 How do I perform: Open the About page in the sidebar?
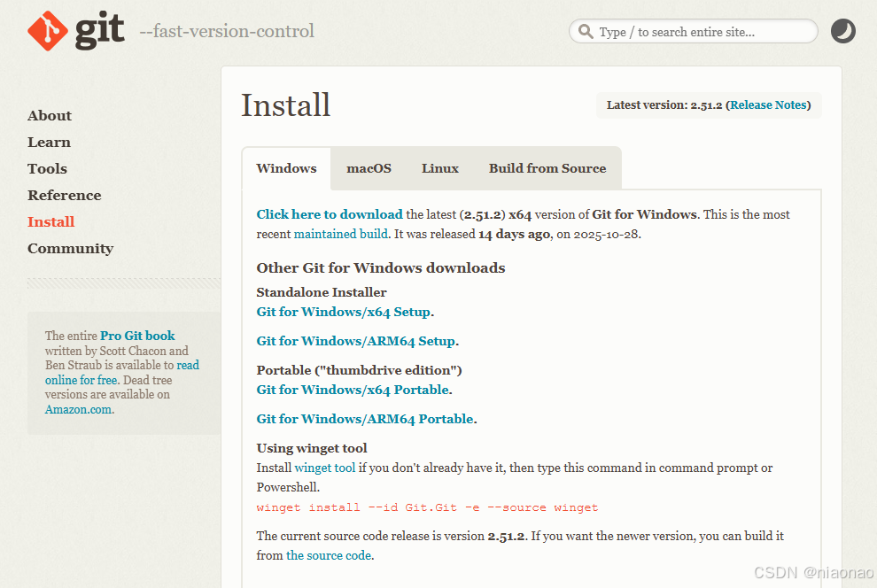[x=50, y=116]
